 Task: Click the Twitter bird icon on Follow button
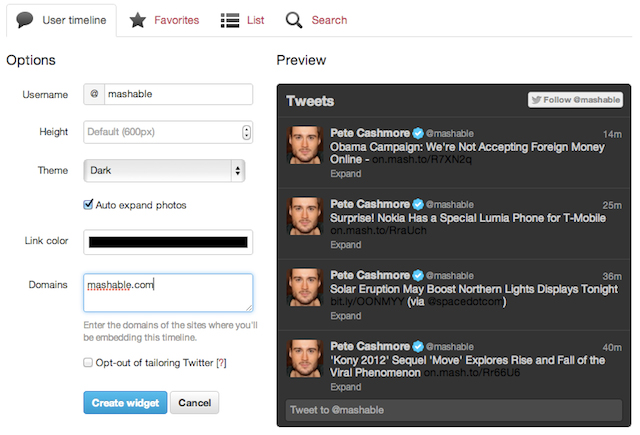537,100
